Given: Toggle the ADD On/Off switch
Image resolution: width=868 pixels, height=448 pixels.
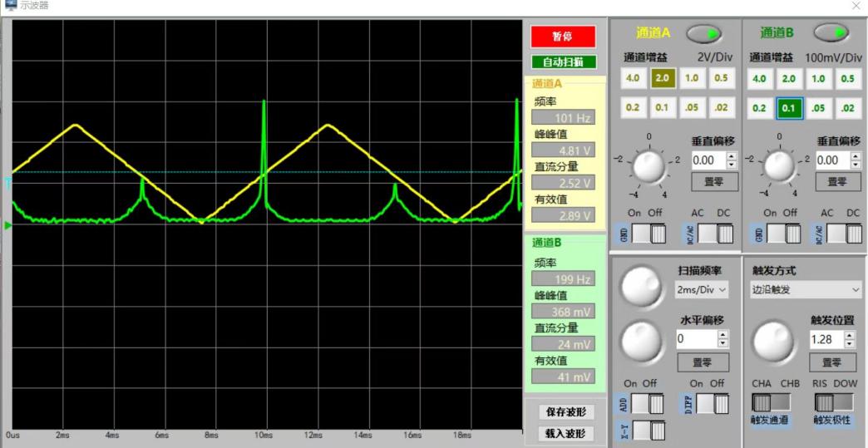Looking at the screenshot, I should 649,404.
